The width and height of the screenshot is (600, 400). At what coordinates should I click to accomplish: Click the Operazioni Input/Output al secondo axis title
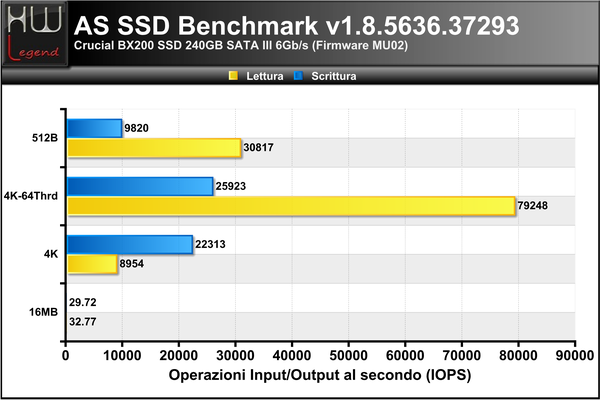click(320, 375)
